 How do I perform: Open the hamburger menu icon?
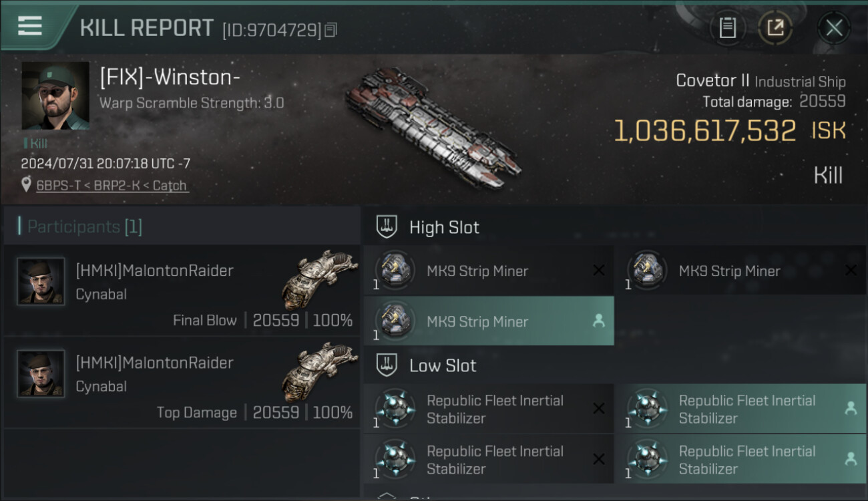pyautogui.click(x=30, y=26)
